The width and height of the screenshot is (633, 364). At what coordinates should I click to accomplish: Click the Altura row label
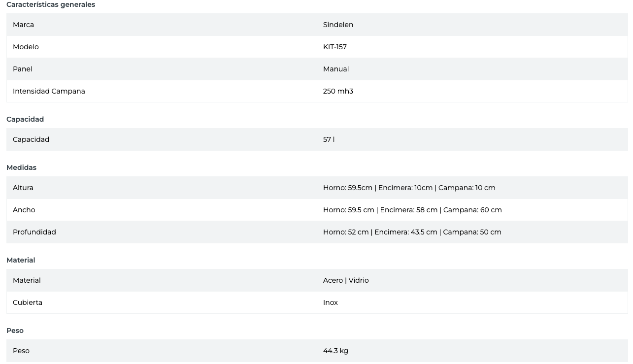point(23,188)
